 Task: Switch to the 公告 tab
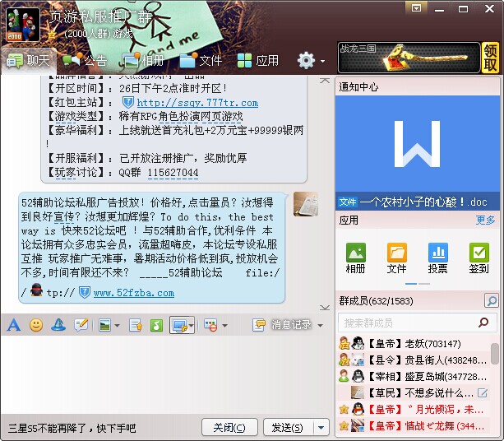pos(84,60)
